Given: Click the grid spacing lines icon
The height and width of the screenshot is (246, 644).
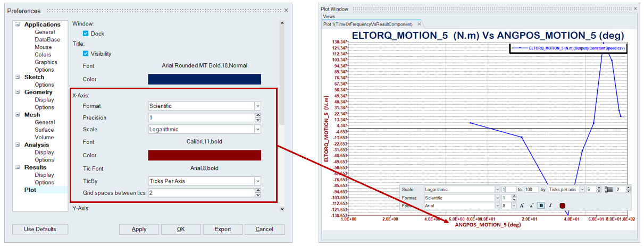Looking at the screenshot, I should pos(609,189).
